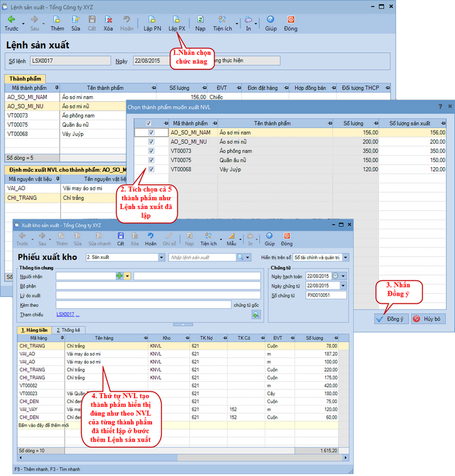455x476 pixels.
Task: Click Giúp help icon in Xuất kho sản xuất
Action: pos(270,236)
